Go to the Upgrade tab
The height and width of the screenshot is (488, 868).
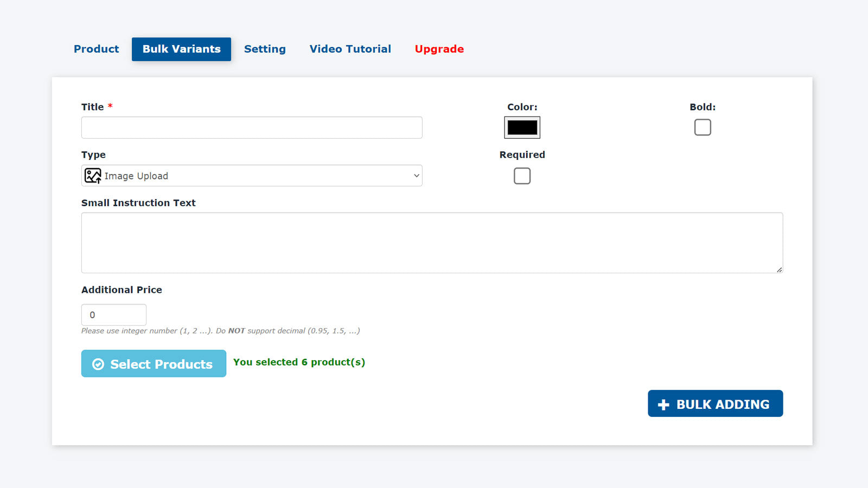pyautogui.click(x=439, y=49)
